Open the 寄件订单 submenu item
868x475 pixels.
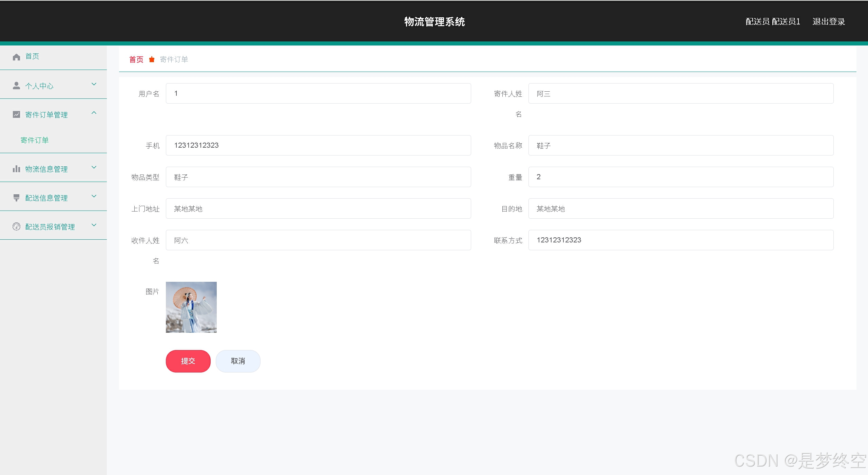(35, 140)
